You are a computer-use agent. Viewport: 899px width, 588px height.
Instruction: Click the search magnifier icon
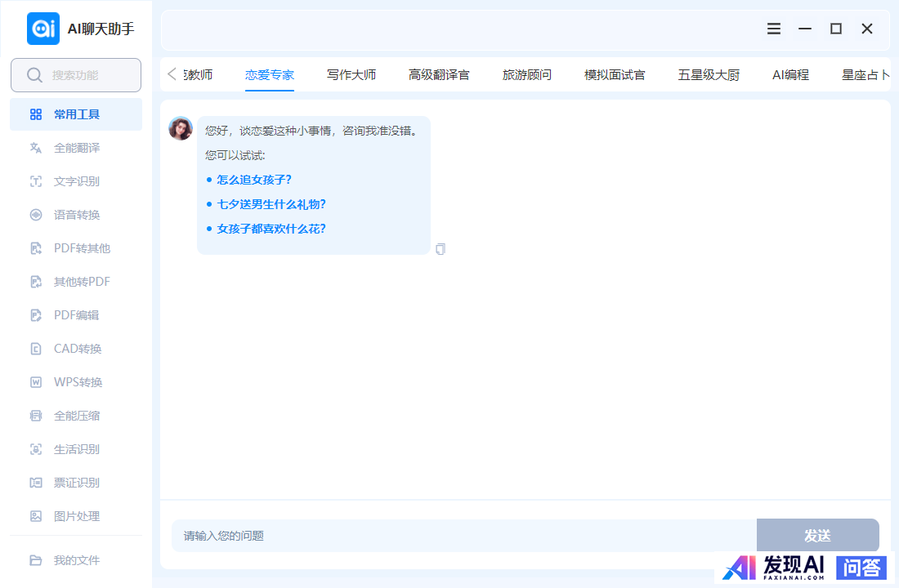34,75
